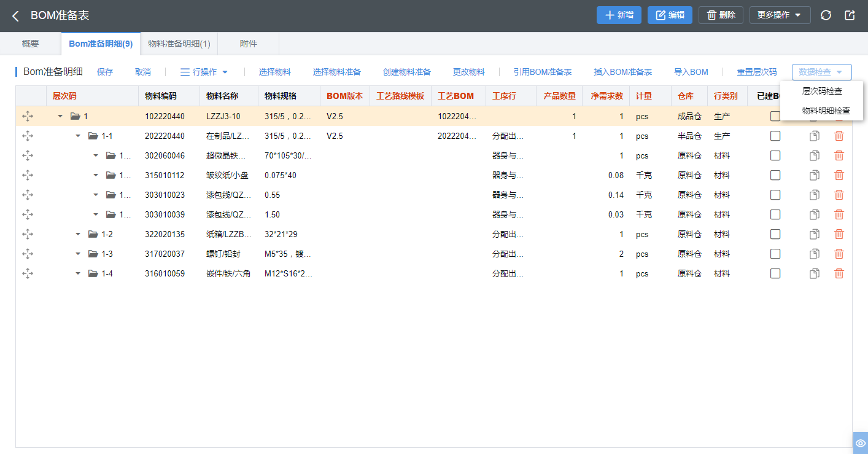Click the eye icon at bottom right
868x454 pixels.
pyautogui.click(x=861, y=443)
